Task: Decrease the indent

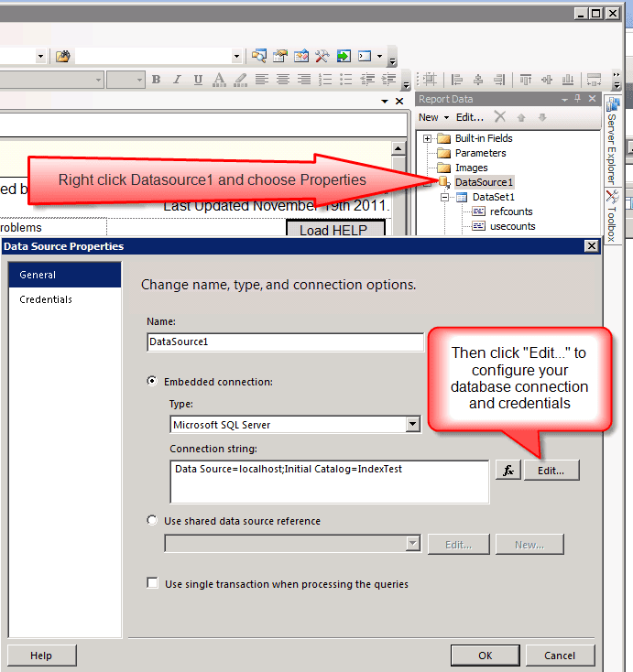Action: (367, 80)
